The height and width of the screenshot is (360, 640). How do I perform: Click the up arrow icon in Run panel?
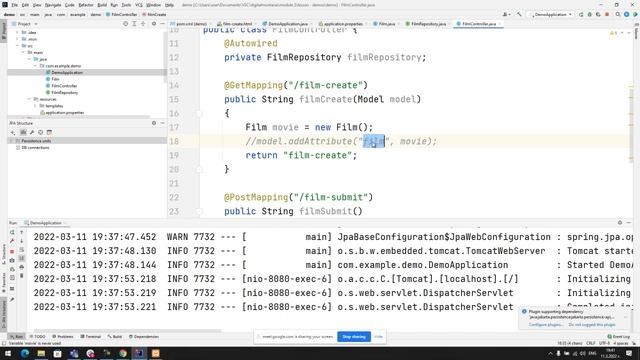click(22, 232)
